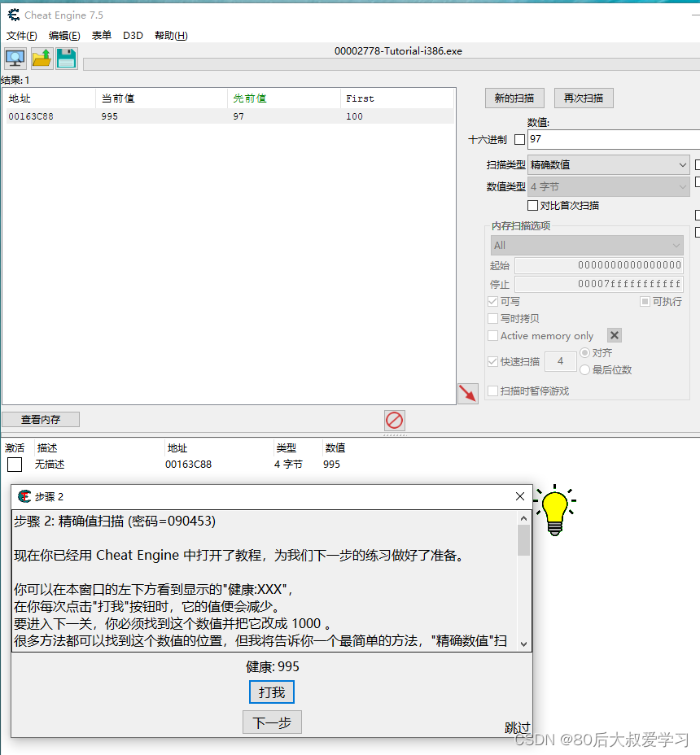This screenshot has height=755, width=700.
Task: Toggle the 可执行 executable checkbox
Action: (x=645, y=301)
